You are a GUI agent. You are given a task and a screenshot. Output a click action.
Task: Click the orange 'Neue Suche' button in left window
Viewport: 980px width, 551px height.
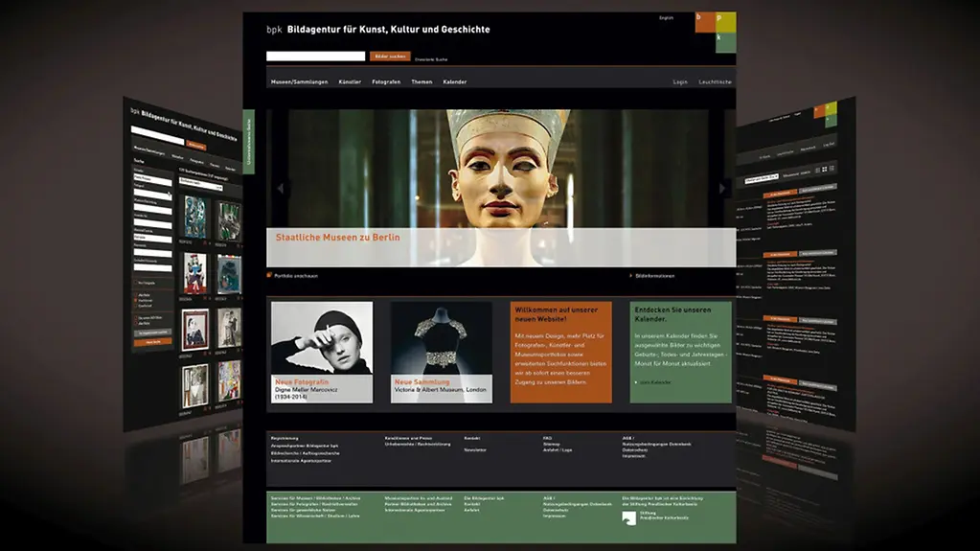pos(153,342)
